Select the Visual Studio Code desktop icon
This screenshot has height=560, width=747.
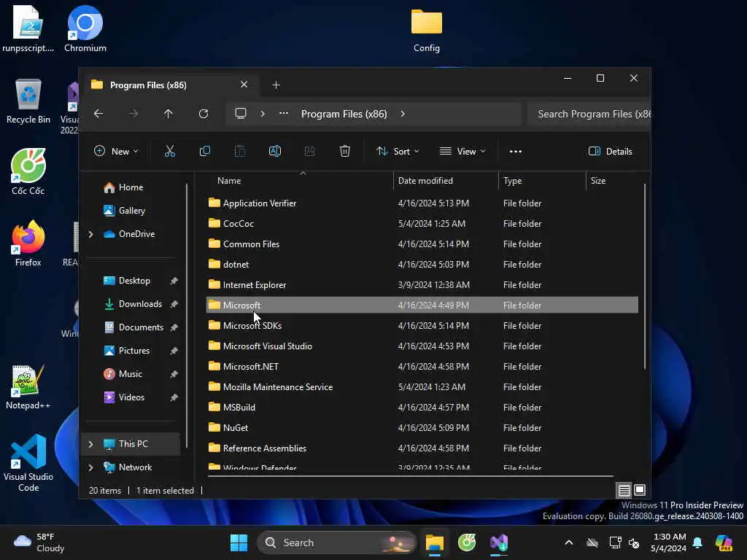pyautogui.click(x=28, y=463)
